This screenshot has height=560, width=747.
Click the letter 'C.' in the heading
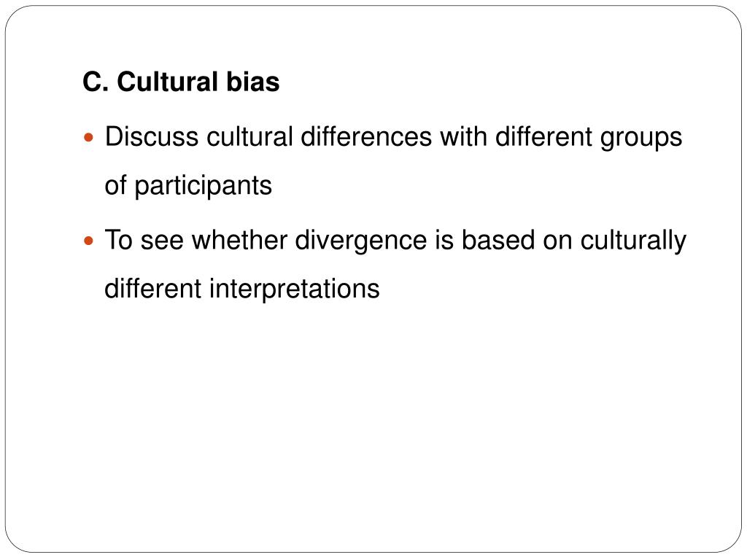(96, 82)
